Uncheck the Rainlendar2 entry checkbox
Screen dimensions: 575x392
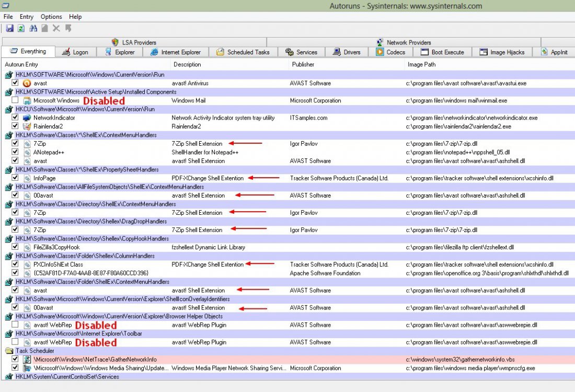[x=15, y=126]
